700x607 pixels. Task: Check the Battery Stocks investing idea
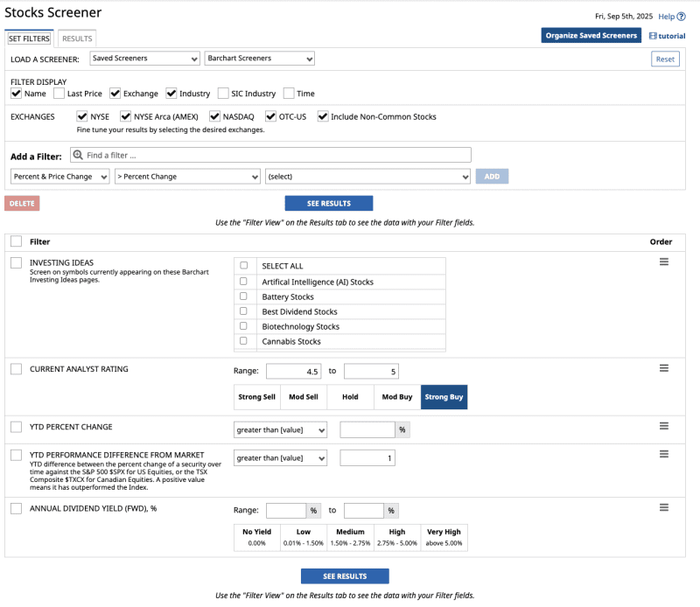244,297
